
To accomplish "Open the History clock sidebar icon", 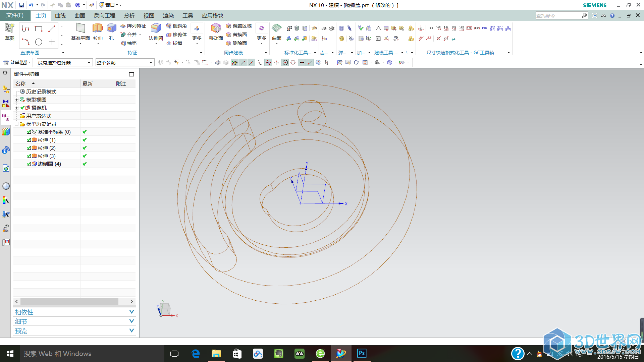I will [x=6, y=186].
